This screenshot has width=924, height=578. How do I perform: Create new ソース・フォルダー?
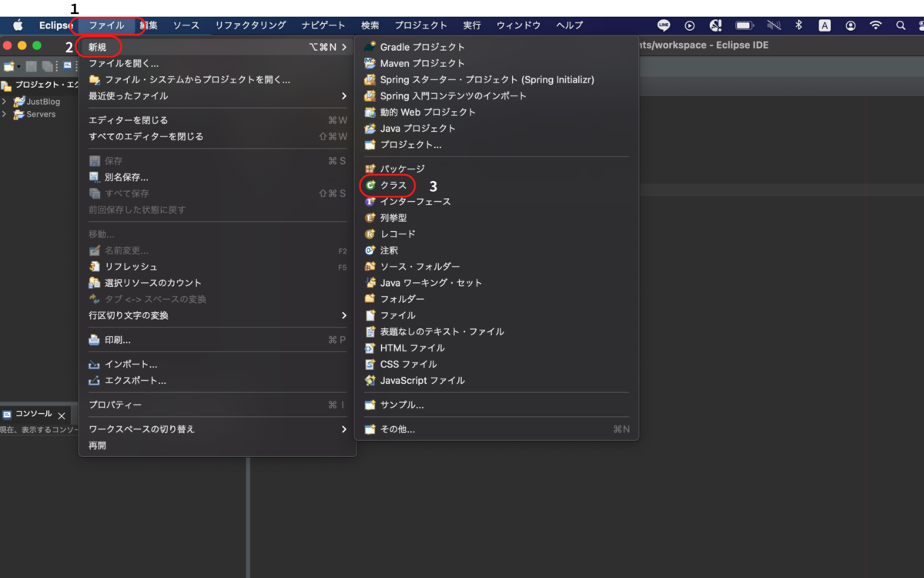pyautogui.click(x=497, y=267)
